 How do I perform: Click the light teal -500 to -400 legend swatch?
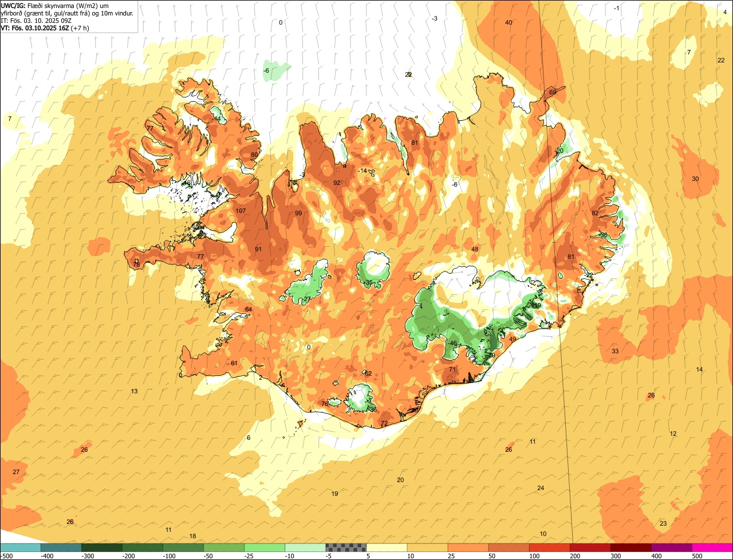click(20, 547)
